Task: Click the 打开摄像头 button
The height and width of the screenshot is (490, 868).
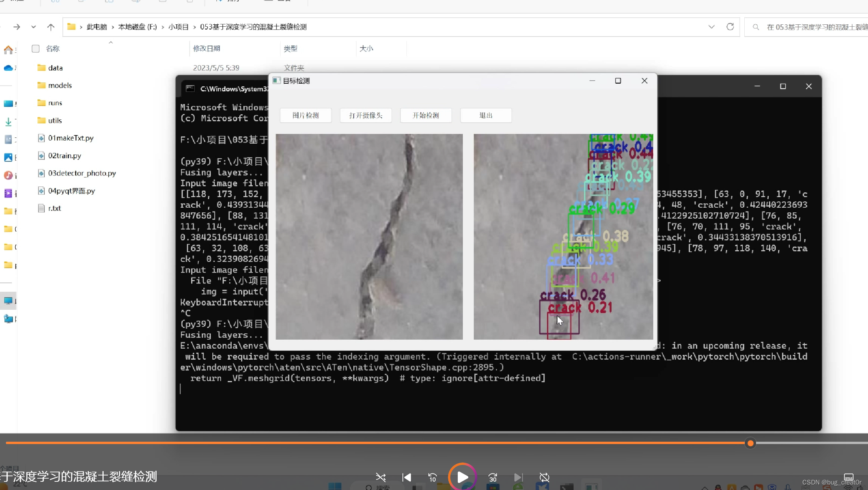Action: [x=365, y=115]
